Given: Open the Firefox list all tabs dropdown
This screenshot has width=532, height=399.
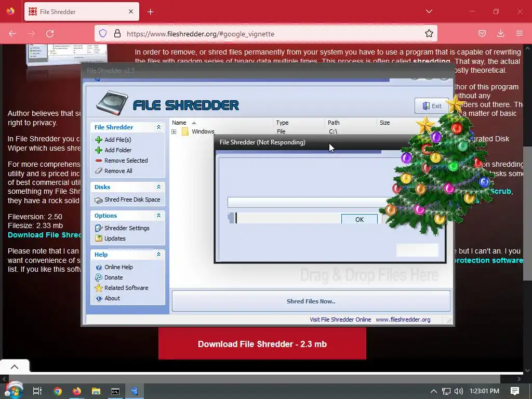Looking at the screenshot, I should [x=429, y=11].
